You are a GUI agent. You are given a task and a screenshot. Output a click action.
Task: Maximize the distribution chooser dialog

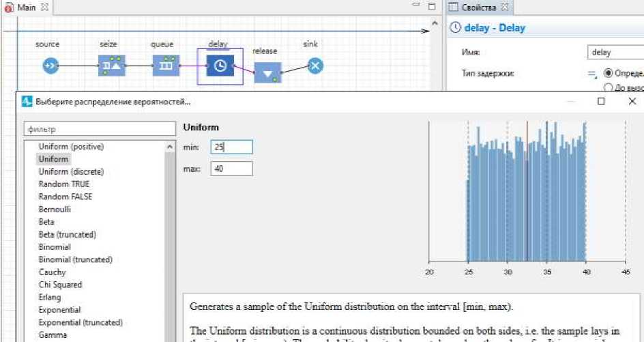click(x=601, y=101)
